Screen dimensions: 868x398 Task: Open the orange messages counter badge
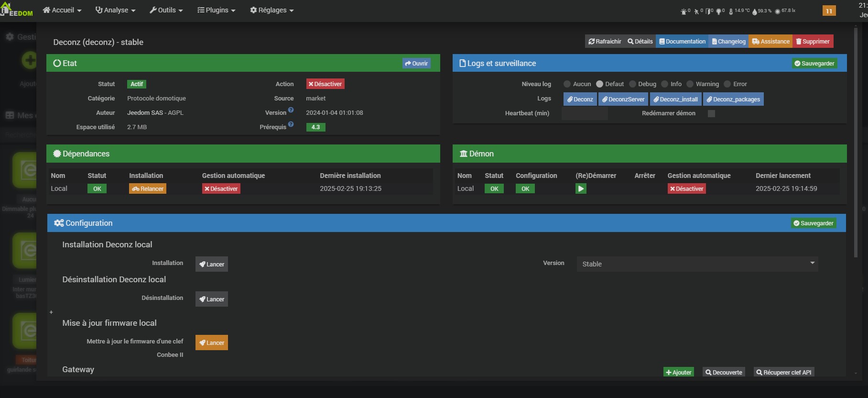[x=829, y=11]
